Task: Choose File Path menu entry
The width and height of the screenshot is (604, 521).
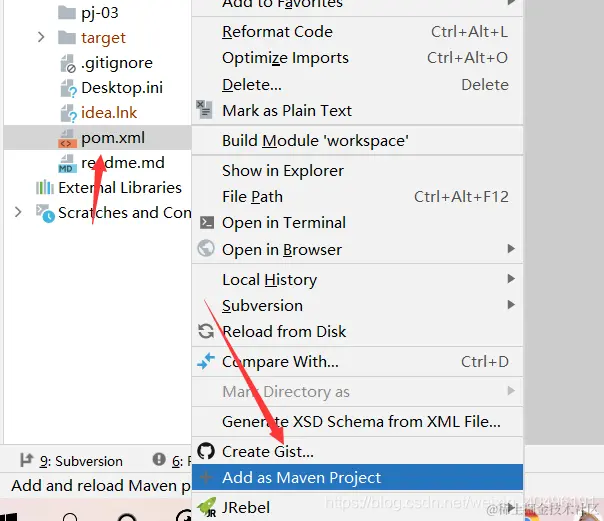Action: pos(357,197)
